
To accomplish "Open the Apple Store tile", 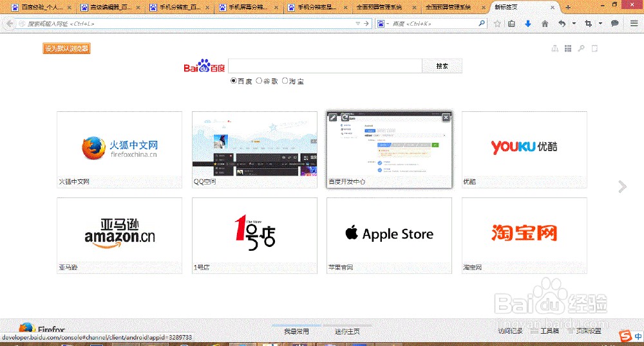I will point(390,236).
